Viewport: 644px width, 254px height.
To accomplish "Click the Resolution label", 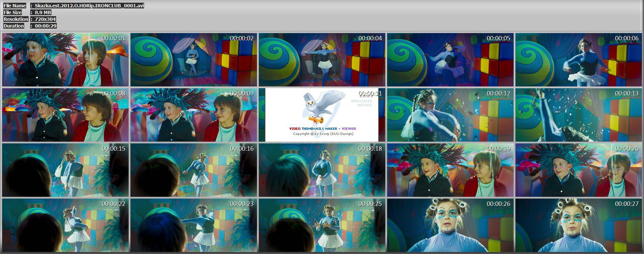I will (16, 19).
